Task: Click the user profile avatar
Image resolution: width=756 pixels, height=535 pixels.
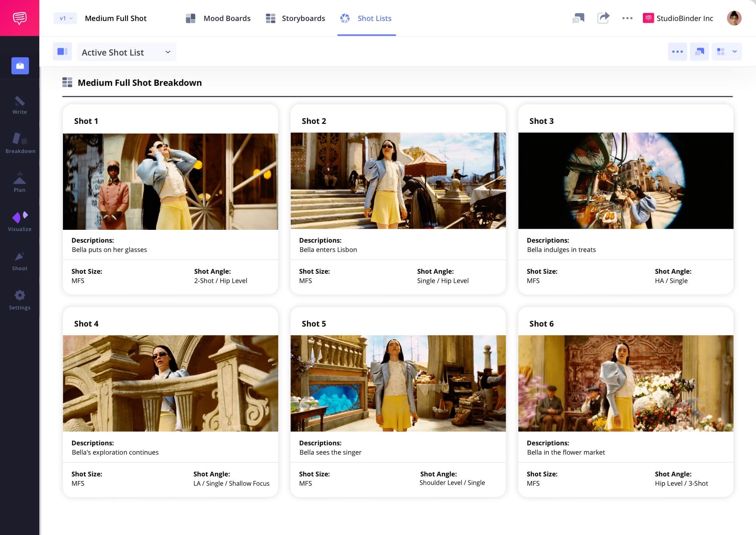Action: [x=734, y=18]
